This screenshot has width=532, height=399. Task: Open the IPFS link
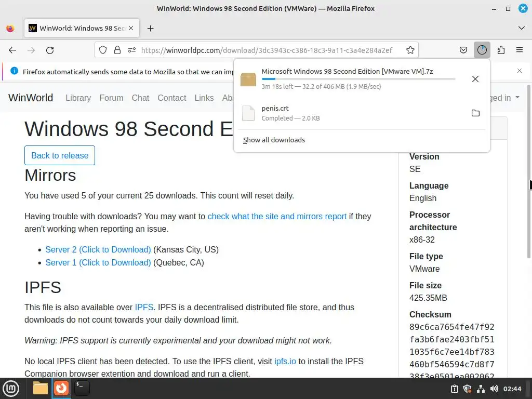pos(144,308)
